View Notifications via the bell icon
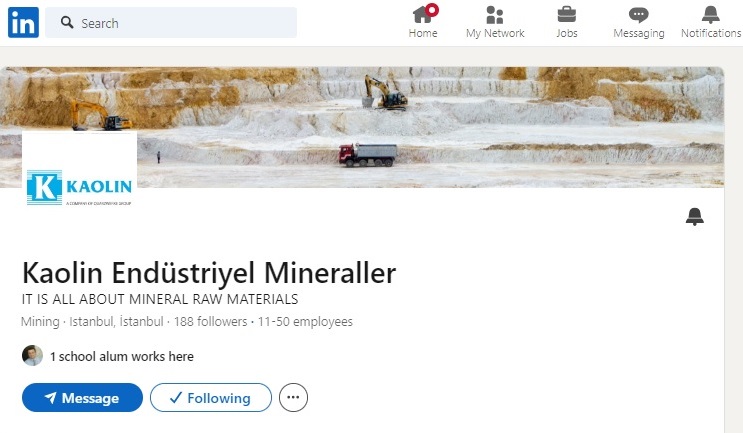This screenshot has width=743, height=433. (710, 15)
